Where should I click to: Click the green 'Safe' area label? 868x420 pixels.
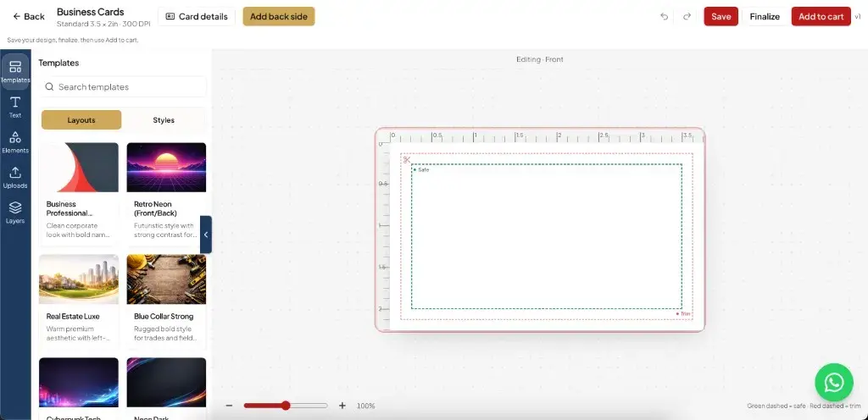(x=422, y=169)
